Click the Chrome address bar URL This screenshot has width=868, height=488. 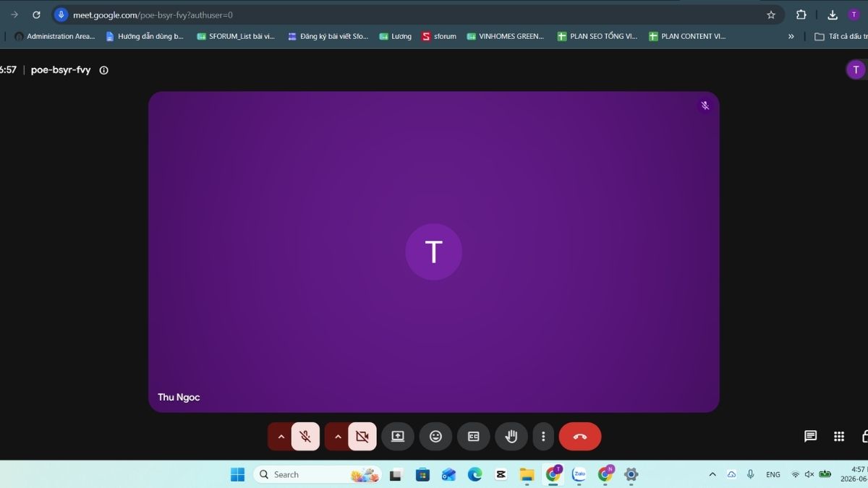click(x=153, y=14)
